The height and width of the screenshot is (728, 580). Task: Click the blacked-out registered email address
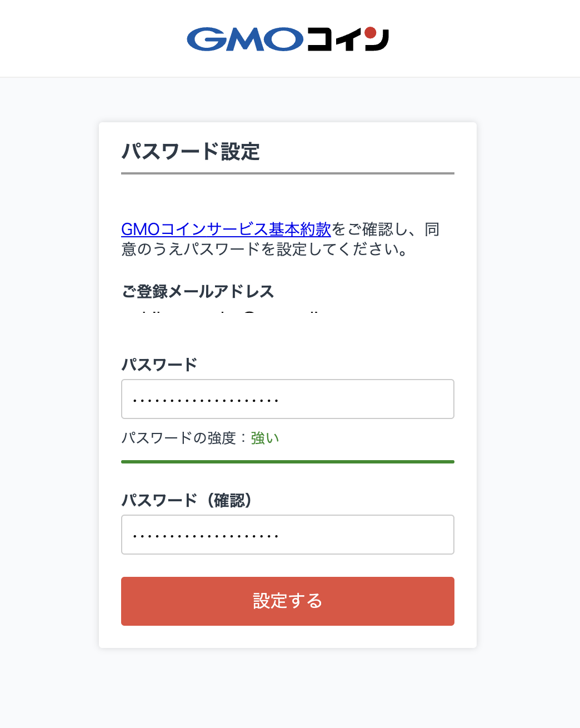click(250, 322)
